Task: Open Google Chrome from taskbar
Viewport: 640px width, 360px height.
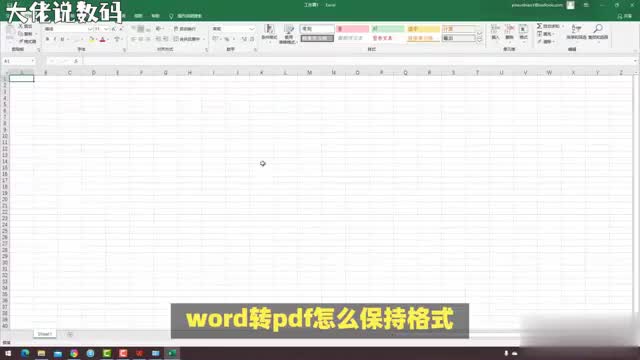Action: point(74,353)
